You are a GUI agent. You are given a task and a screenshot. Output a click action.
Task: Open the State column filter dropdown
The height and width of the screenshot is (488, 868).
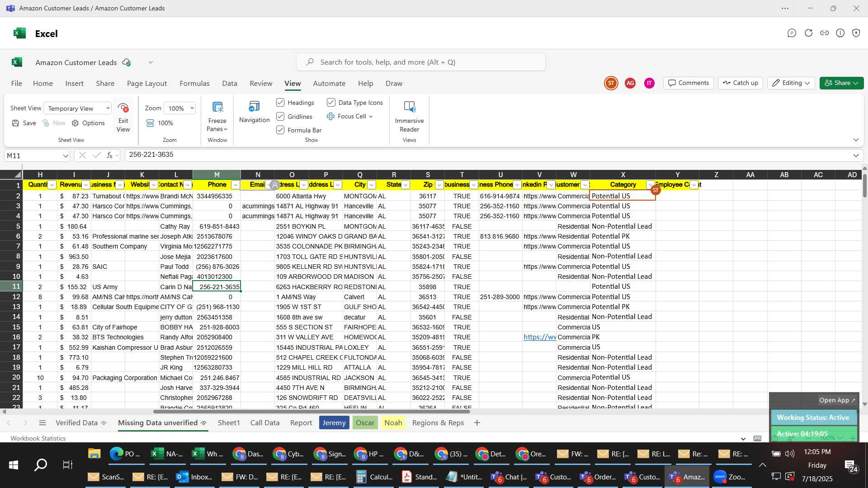pos(406,185)
